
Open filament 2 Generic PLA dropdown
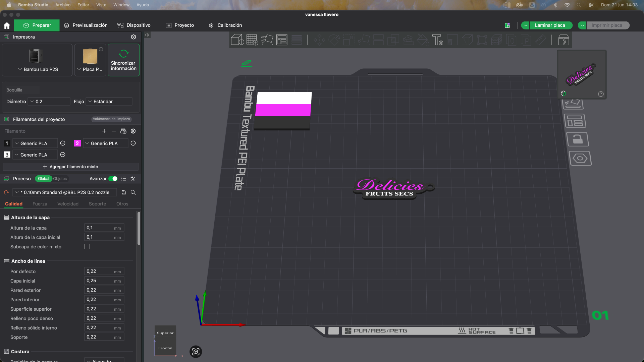[x=106, y=143]
